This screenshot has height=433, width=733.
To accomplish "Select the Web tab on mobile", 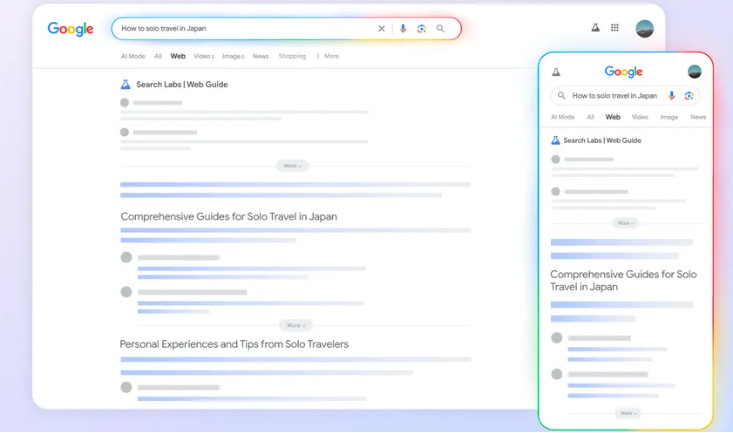I will 613,117.
